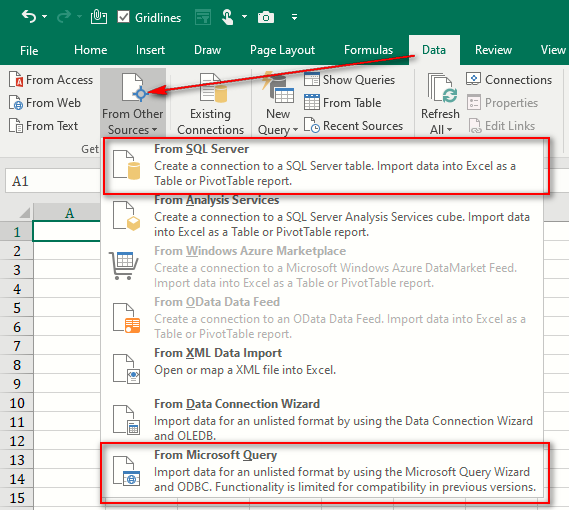Click the Name Box showing A1

[x=53, y=181]
